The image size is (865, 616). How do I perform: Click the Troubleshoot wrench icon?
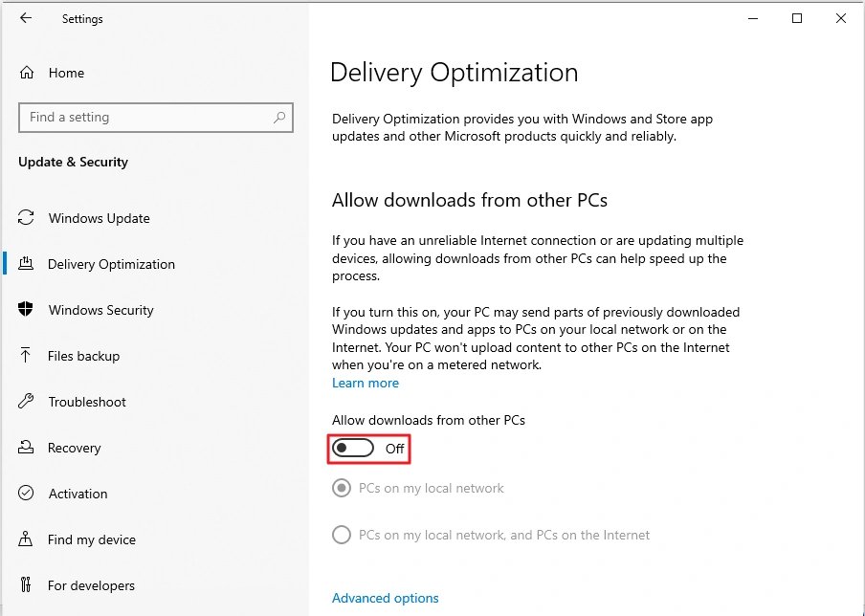pyautogui.click(x=26, y=401)
